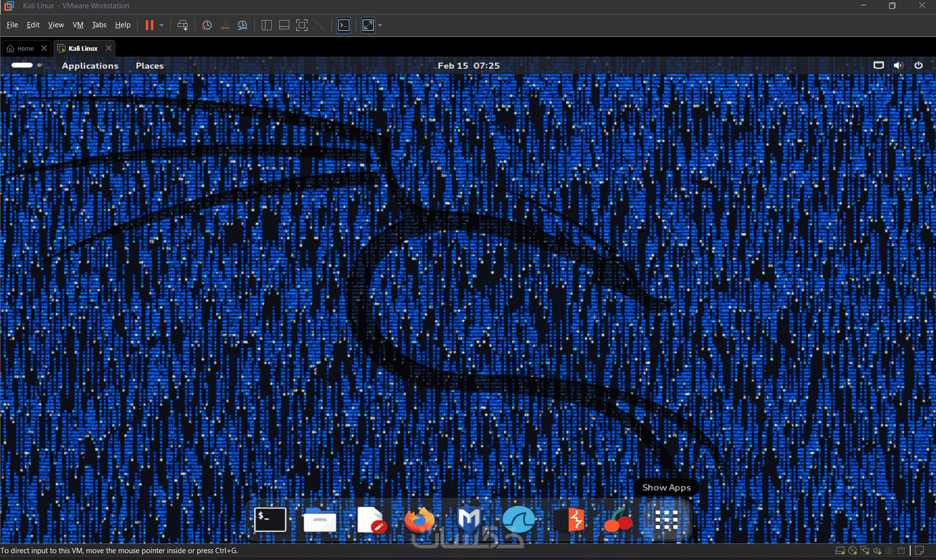Click the webcam device status icon
The height and width of the screenshot is (560, 936).
(889, 551)
